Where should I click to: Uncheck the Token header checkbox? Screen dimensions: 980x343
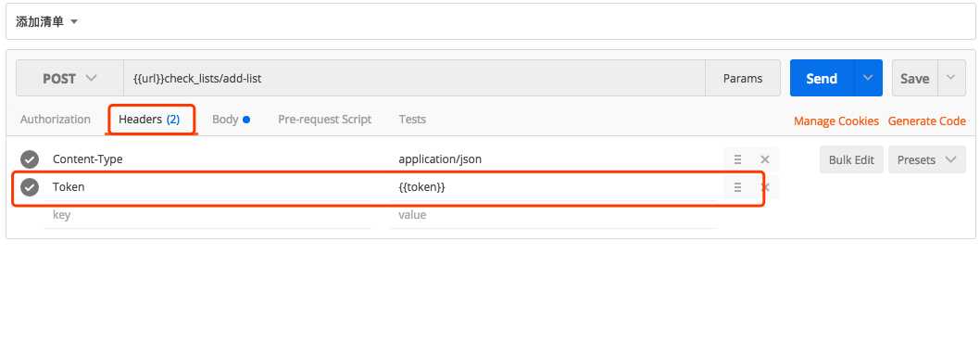coord(30,187)
